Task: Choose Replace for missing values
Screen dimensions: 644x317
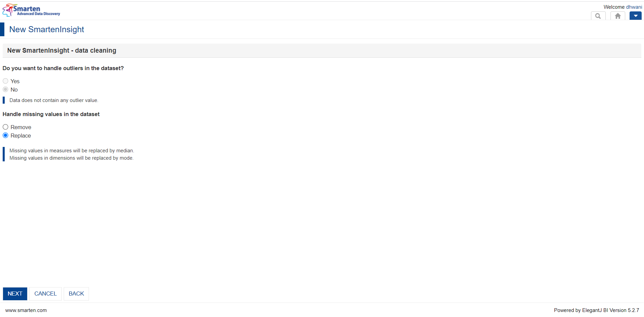Action: pos(5,135)
